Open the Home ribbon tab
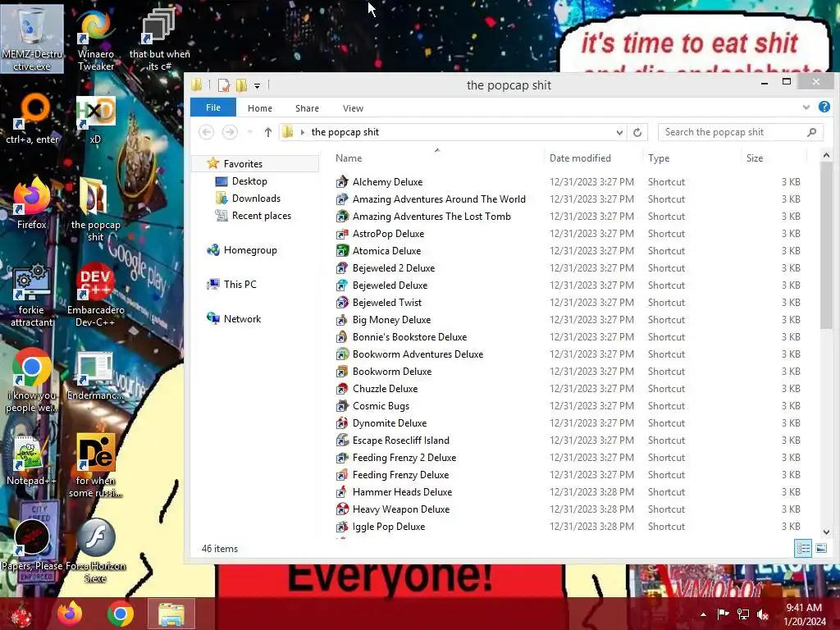Image resolution: width=840 pixels, height=630 pixels. click(260, 108)
